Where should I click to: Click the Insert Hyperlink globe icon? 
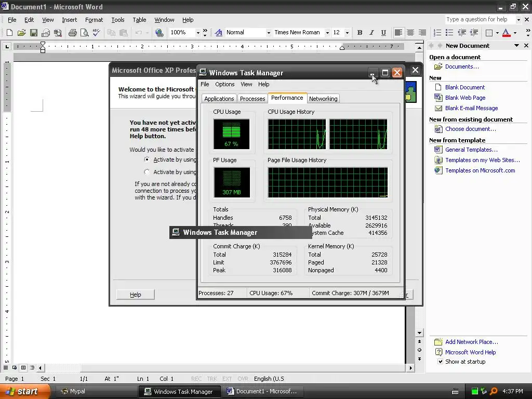[159, 33]
